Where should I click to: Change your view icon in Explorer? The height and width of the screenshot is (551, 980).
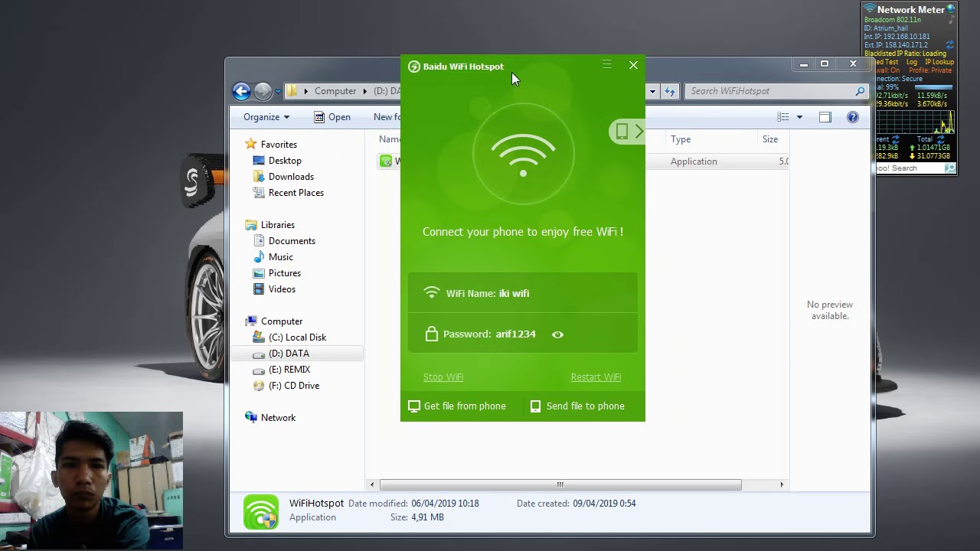[782, 117]
